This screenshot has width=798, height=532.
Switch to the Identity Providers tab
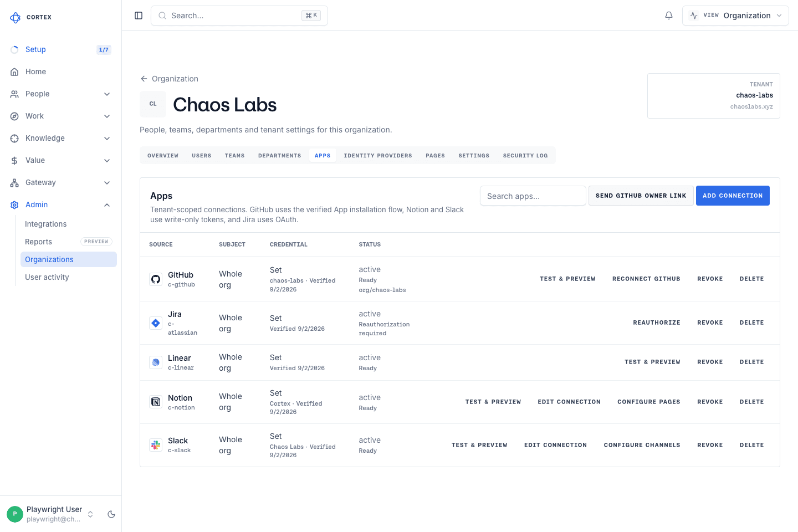coord(378,156)
